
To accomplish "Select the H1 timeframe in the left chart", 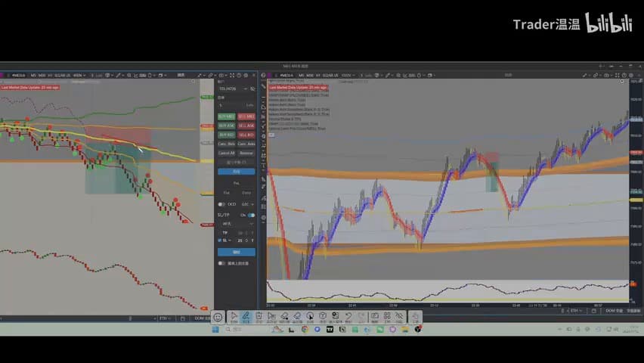I will point(50,76).
